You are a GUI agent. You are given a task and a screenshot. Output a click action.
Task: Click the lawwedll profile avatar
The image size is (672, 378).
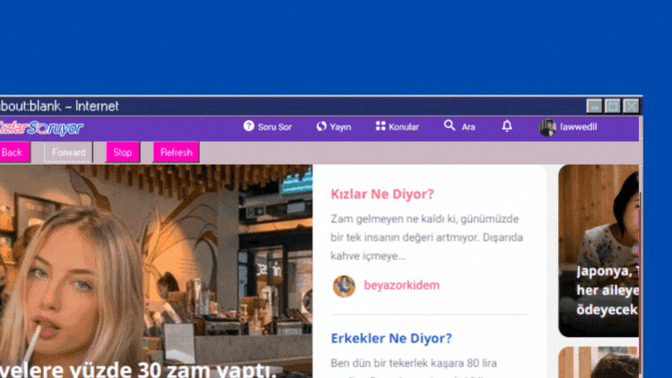pos(547,128)
